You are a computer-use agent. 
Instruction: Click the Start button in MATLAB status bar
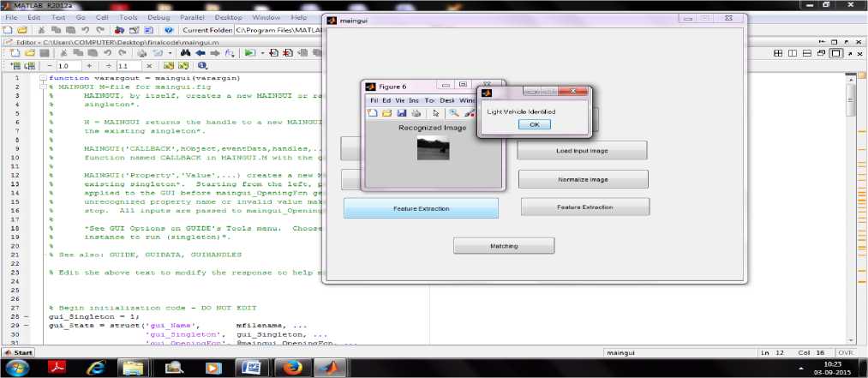click(x=19, y=352)
